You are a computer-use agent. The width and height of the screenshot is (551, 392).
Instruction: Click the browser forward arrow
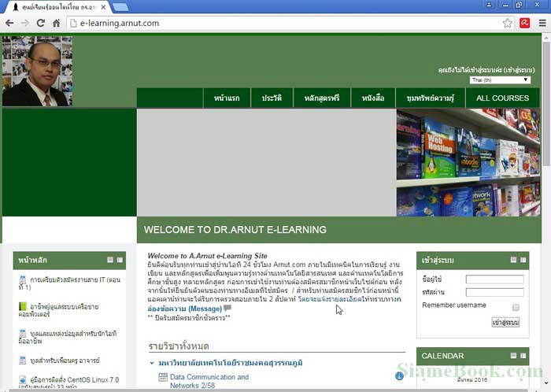coord(25,23)
